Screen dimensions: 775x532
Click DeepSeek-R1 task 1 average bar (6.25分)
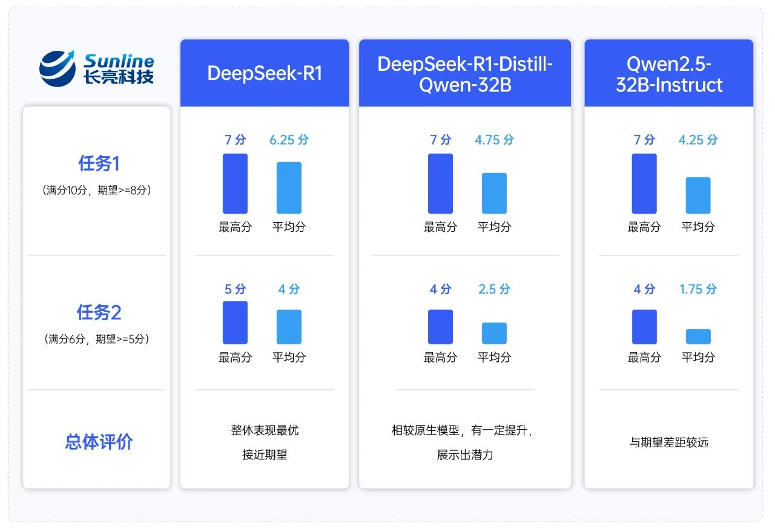pos(289,188)
